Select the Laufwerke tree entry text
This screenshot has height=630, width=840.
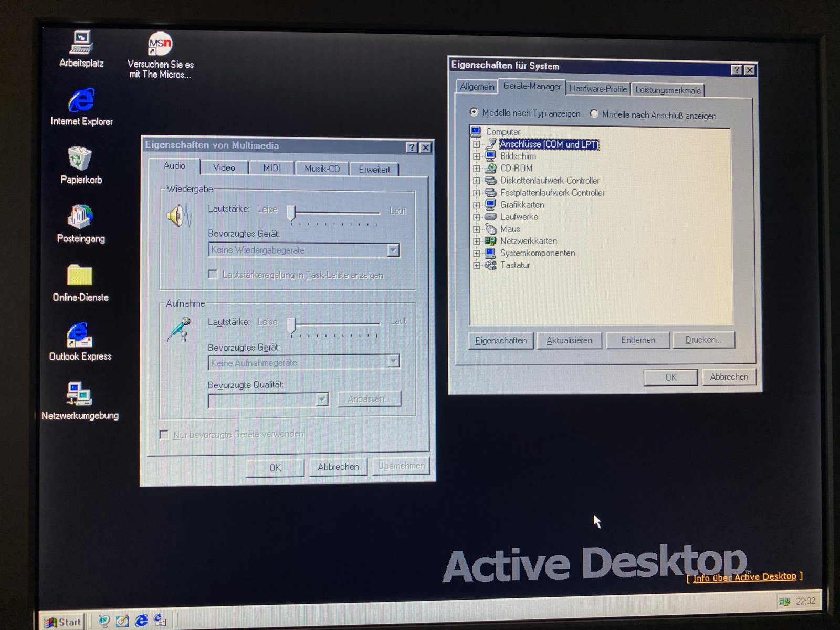519,217
